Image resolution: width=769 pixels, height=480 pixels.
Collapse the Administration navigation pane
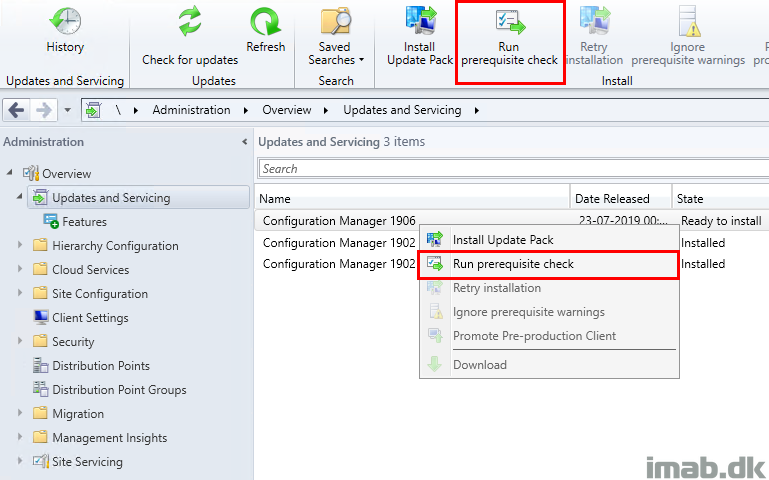click(x=245, y=142)
